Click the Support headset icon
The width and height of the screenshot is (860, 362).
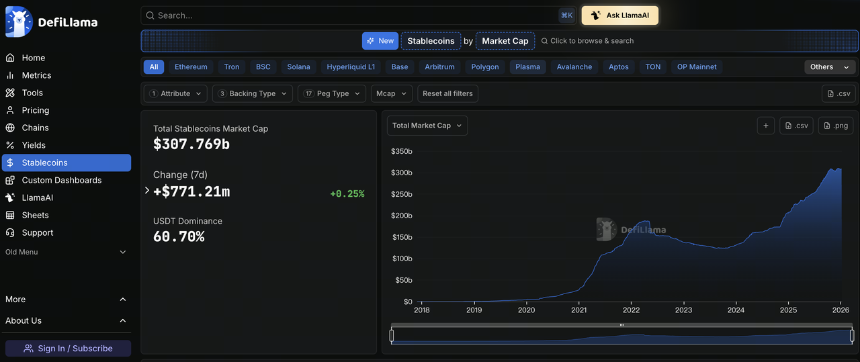click(10, 233)
